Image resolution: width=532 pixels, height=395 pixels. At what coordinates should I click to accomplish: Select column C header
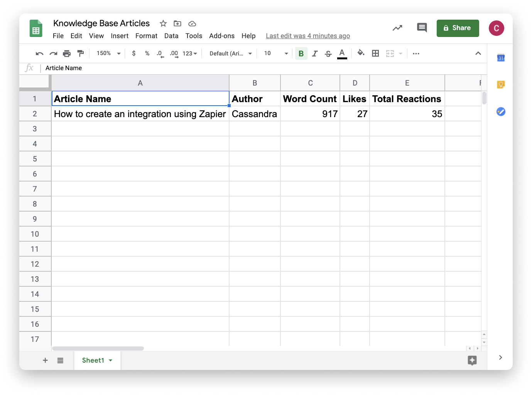(x=310, y=83)
